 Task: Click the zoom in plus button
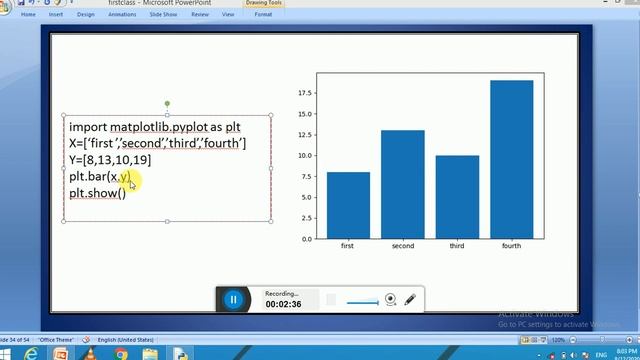coord(629,340)
